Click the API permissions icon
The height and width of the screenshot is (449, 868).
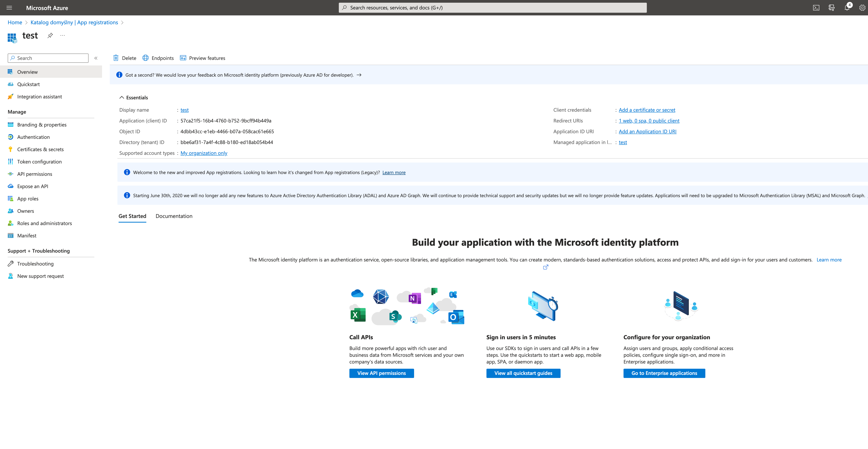tap(11, 174)
